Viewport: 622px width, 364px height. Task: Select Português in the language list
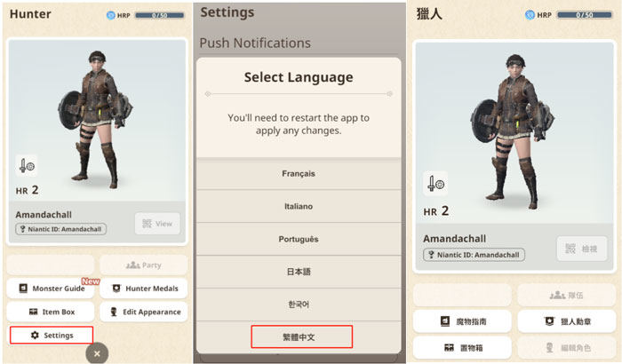coord(299,239)
